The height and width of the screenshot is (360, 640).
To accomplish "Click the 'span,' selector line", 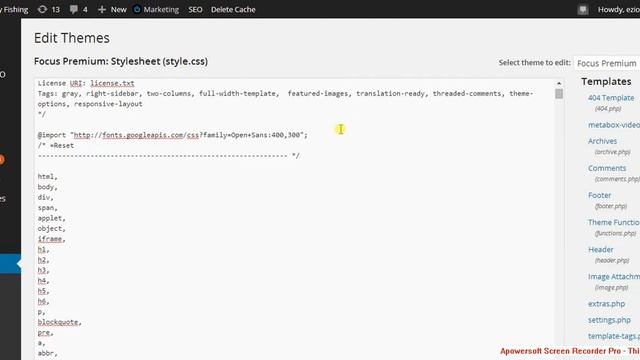I will [x=47, y=208].
